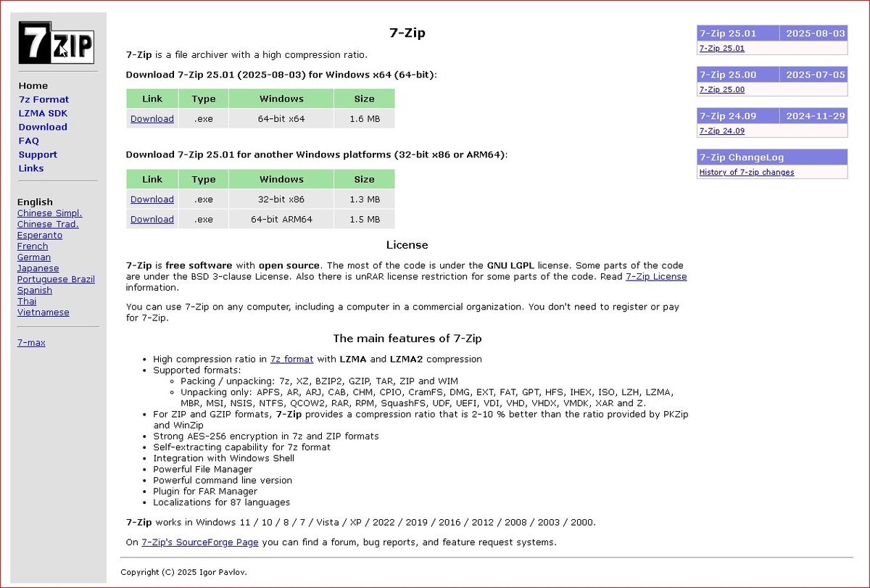The width and height of the screenshot is (870, 588).
Task: Open the FAQ page
Action: (29, 141)
